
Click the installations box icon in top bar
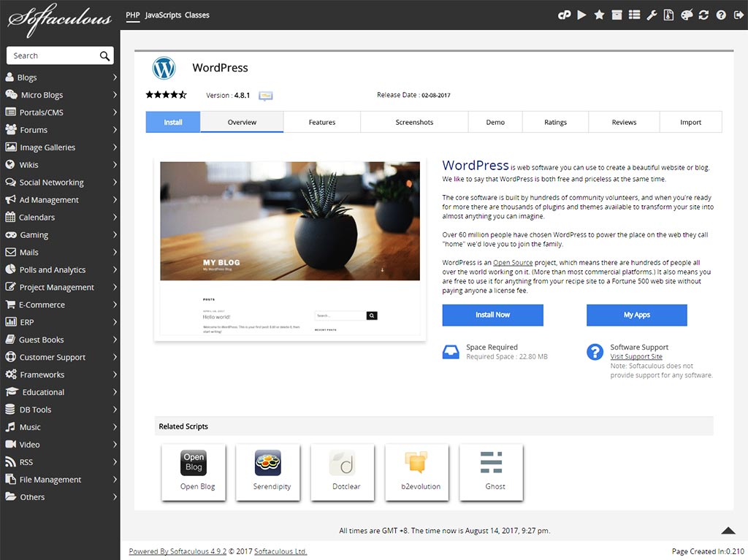(617, 15)
